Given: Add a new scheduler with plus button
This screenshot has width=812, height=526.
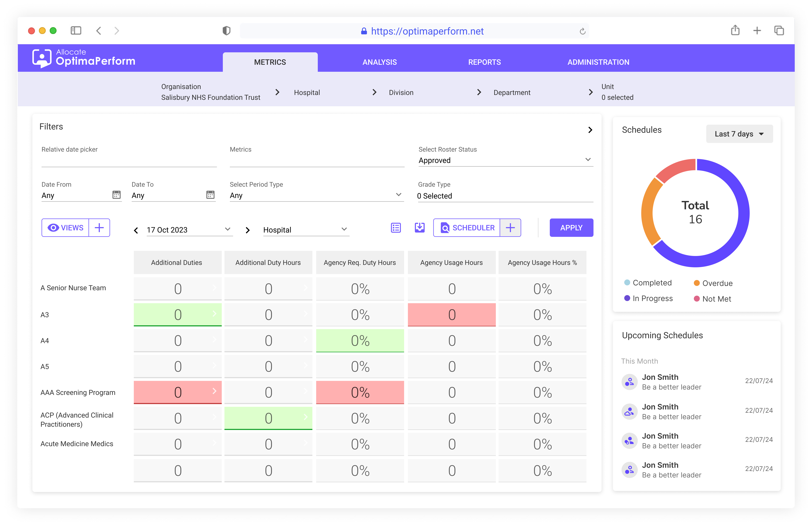Looking at the screenshot, I should tap(510, 228).
